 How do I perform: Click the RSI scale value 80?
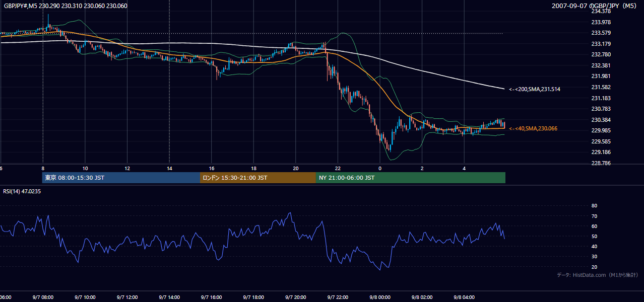point(594,206)
